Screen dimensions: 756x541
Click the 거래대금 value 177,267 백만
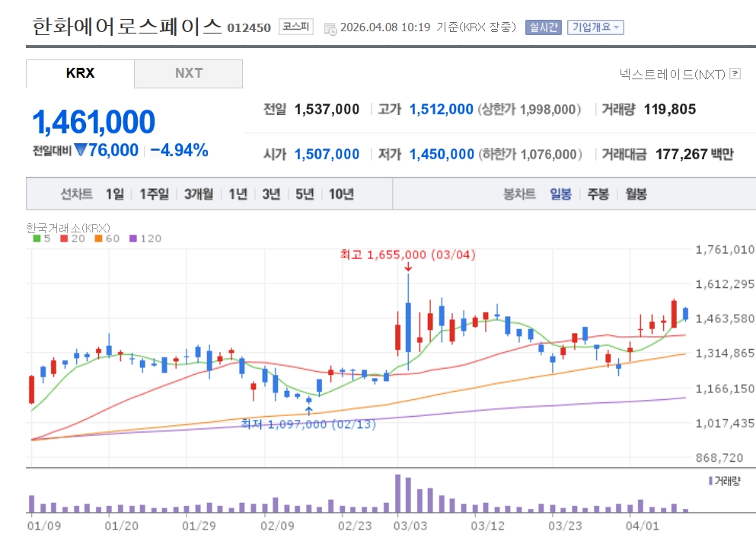[694, 155]
